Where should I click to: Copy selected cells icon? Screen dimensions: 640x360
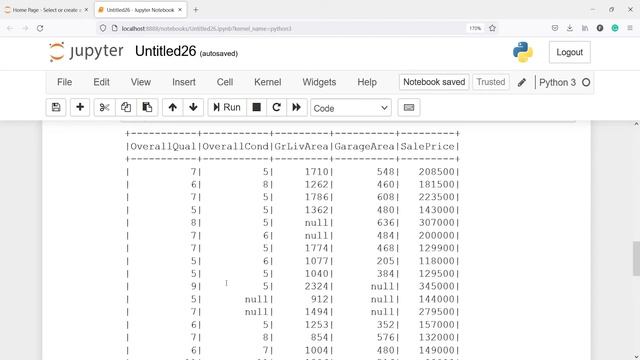click(126, 107)
